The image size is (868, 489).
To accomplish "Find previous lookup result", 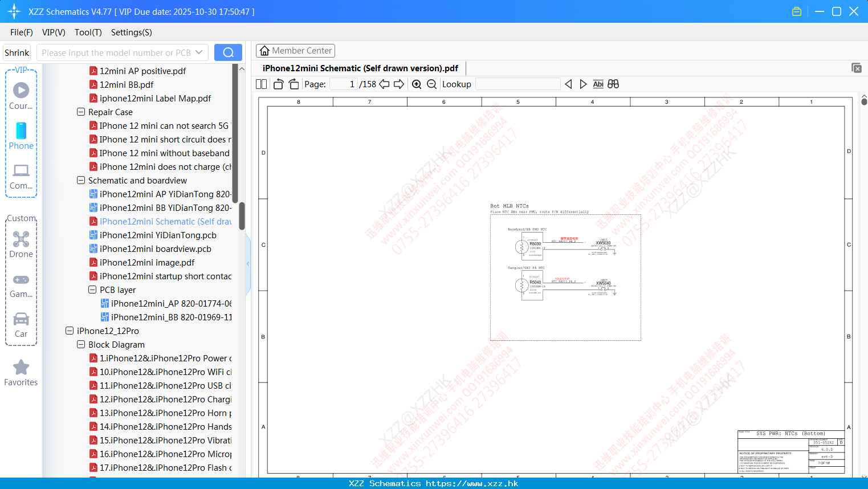I will point(568,84).
